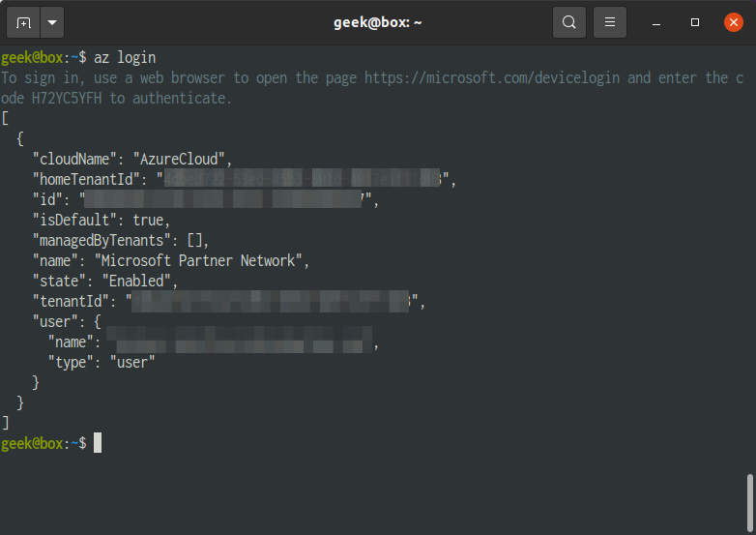
Task: Open the terminal search
Action: click(568, 22)
